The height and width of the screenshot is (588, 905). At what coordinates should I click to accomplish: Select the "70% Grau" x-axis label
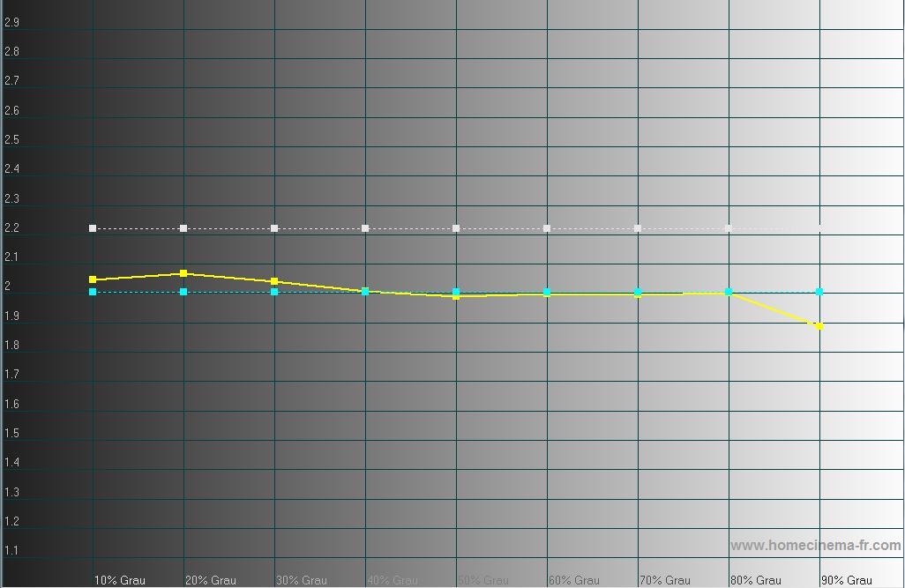coord(664,580)
